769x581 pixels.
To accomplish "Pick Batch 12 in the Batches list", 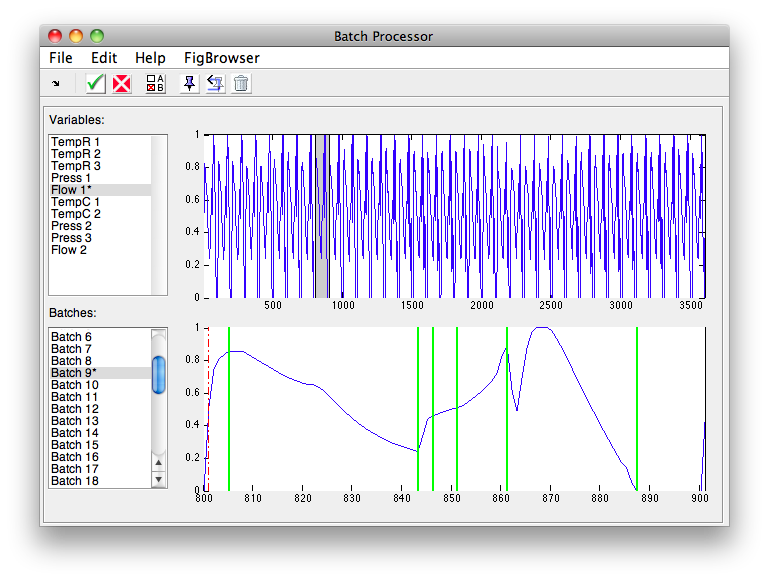I will 74,409.
